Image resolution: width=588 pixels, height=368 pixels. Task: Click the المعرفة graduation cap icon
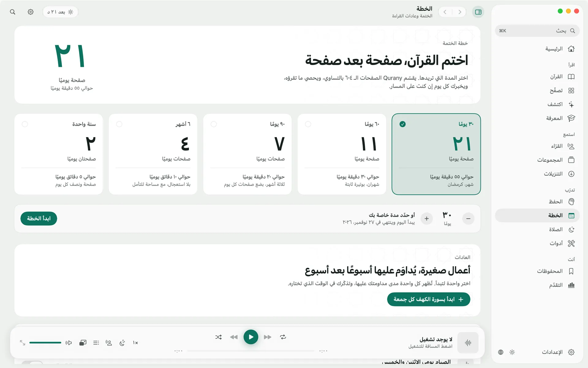571,118
